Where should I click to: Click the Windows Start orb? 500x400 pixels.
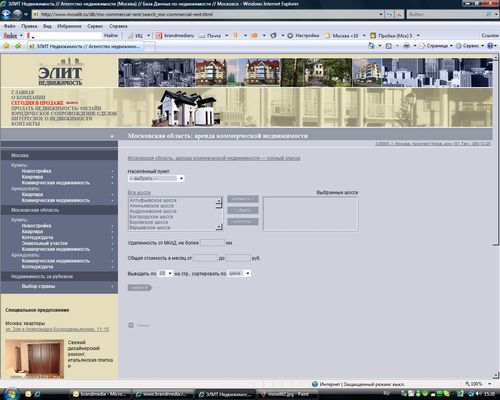(x=11, y=394)
